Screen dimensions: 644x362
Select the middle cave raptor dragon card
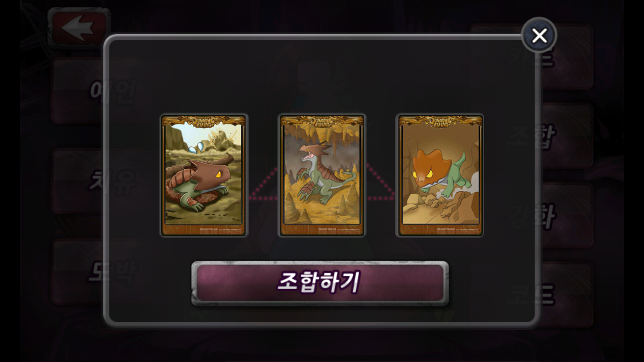pyautogui.click(x=322, y=175)
